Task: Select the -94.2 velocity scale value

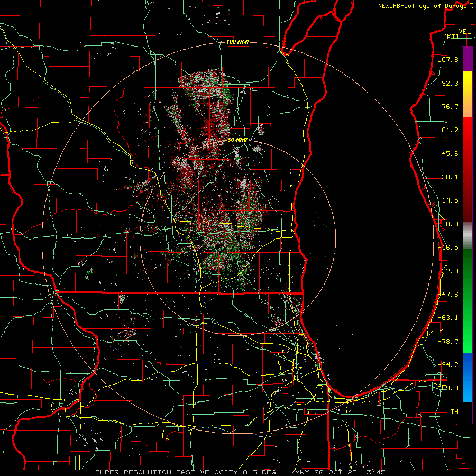Action: tap(448, 365)
